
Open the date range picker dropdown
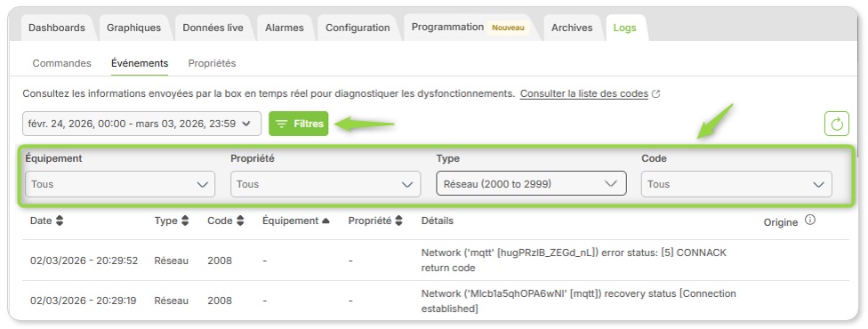(x=141, y=124)
